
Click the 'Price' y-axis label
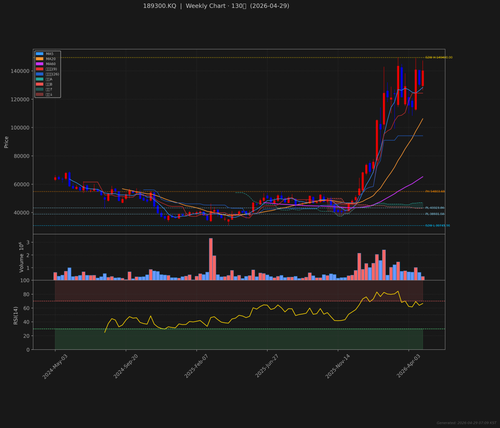(6, 142)
